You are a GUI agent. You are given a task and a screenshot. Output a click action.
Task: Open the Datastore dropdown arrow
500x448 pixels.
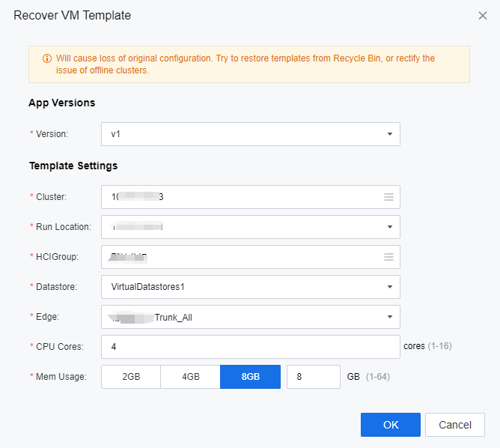389,287
